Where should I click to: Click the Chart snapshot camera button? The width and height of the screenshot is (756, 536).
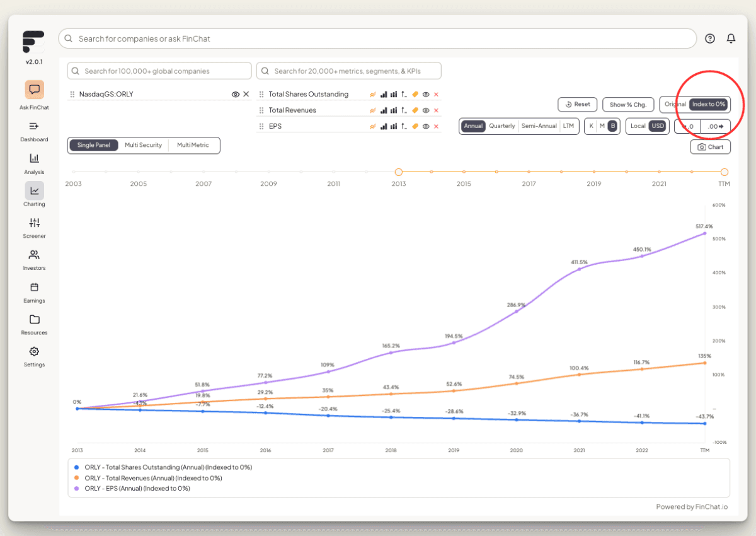pyautogui.click(x=711, y=147)
